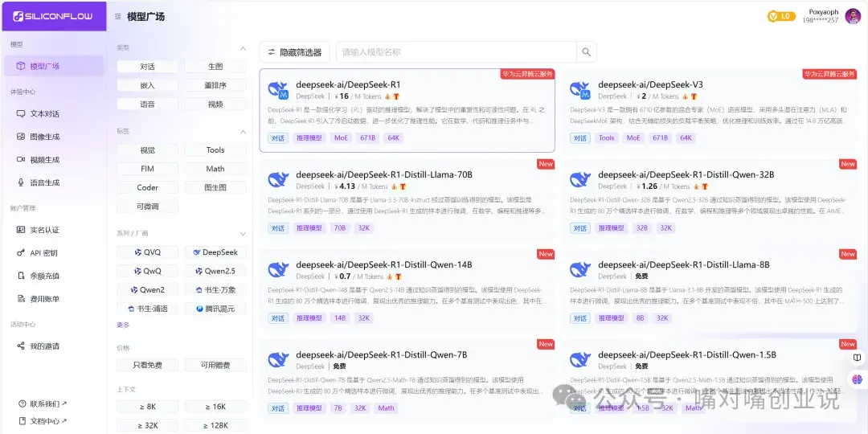Filter by 书生·浦语 series
Viewport: 868px width, 434px height.
point(147,309)
